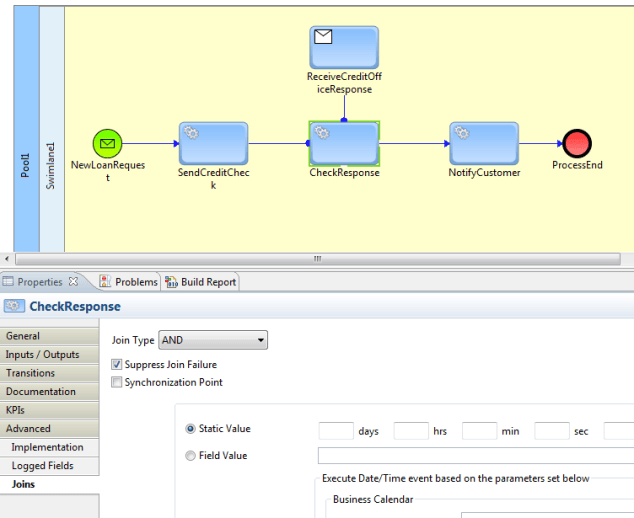Click the gear icon in NotifyCustomer

click(462, 133)
